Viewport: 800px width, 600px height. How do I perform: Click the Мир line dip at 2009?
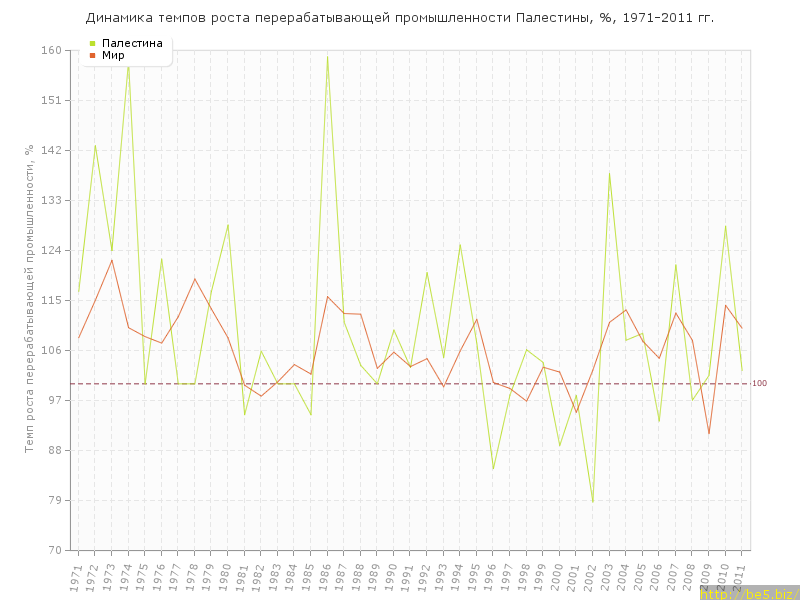[x=709, y=433]
